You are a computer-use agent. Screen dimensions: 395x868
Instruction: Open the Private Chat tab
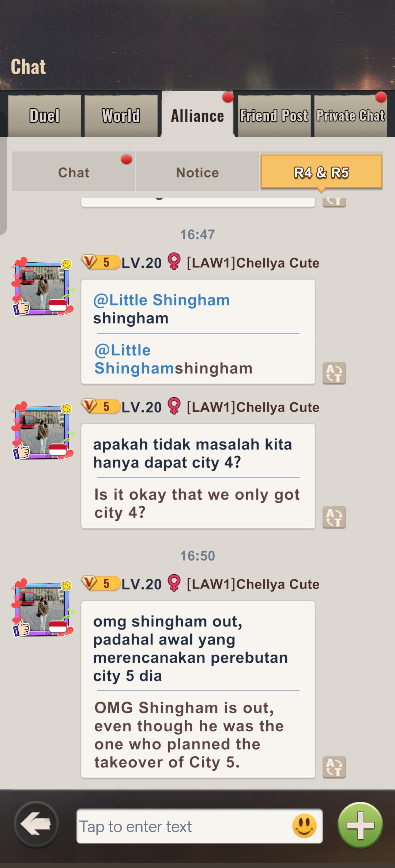[351, 116]
